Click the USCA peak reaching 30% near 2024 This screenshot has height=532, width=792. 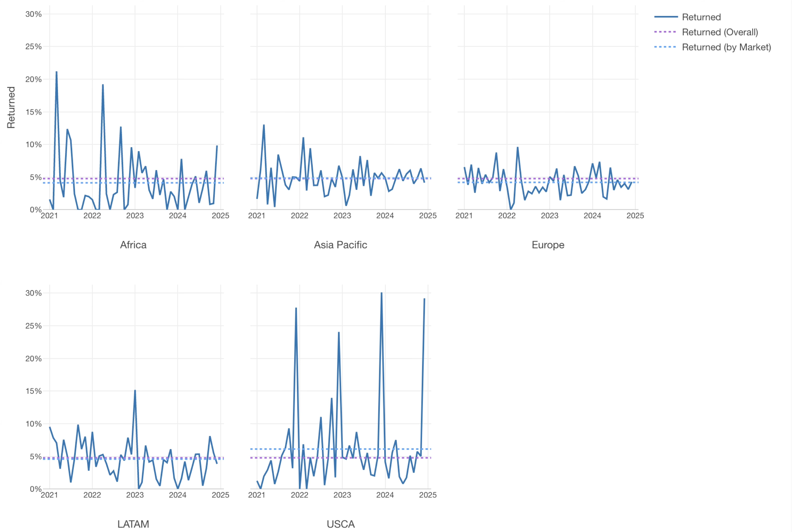pyautogui.click(x=381, y=293)
